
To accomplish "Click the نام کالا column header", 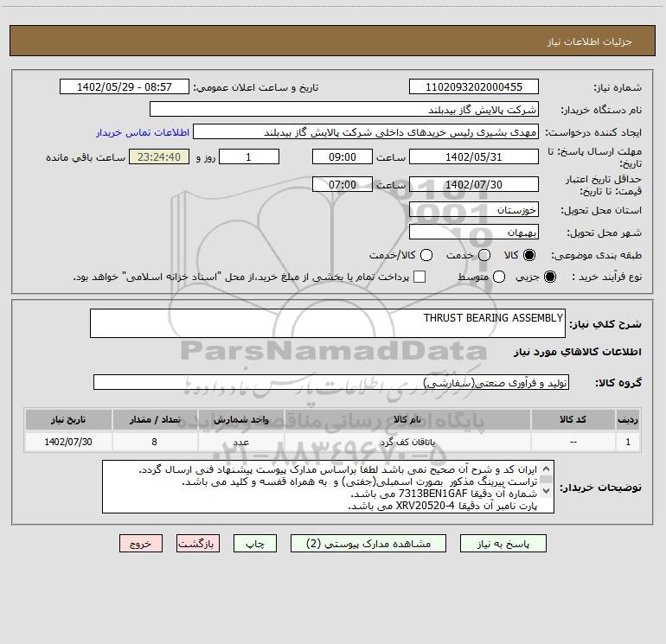I will point(407,419).
